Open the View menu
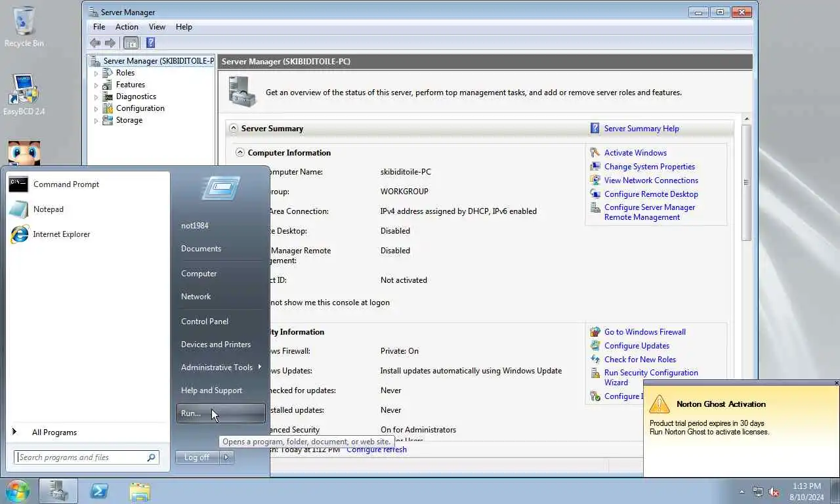This screenshot has height=504, width=840. [x=157, y=27]
